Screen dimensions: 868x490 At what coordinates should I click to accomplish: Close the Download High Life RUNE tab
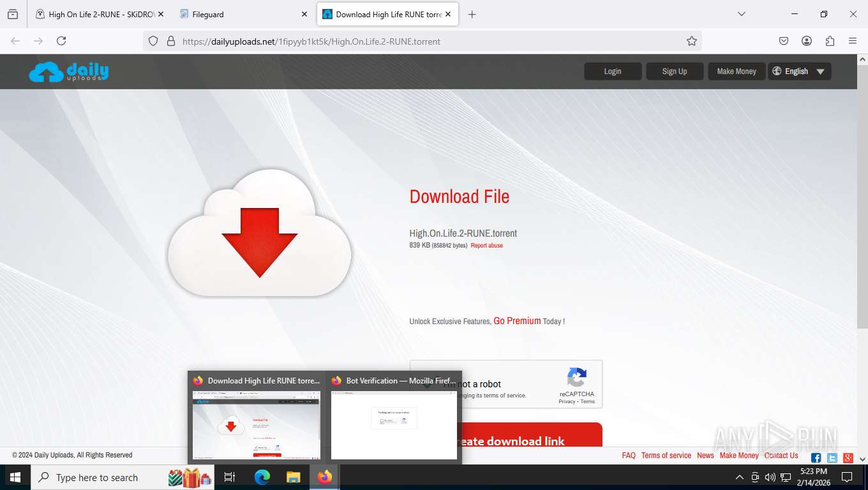pos(448,14)
